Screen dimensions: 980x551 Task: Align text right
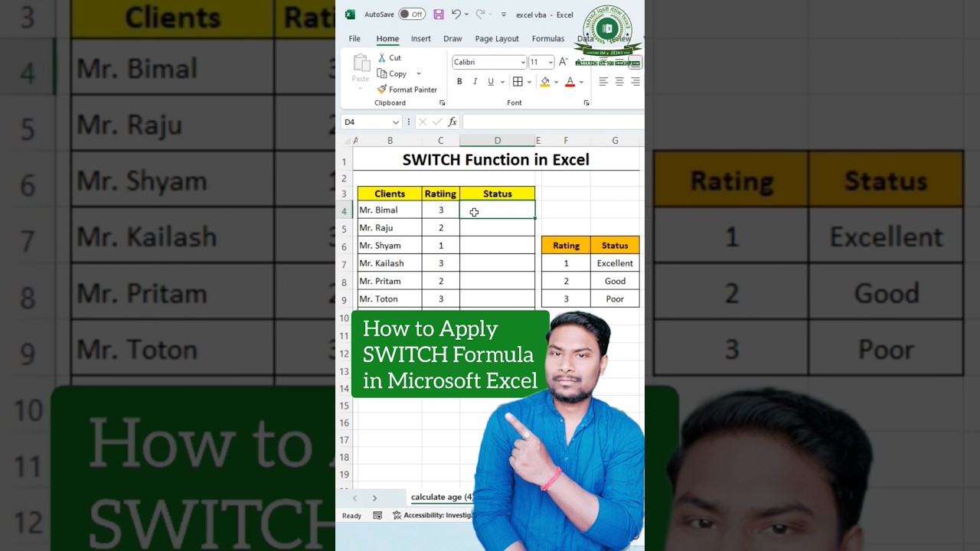coord(635,82)
